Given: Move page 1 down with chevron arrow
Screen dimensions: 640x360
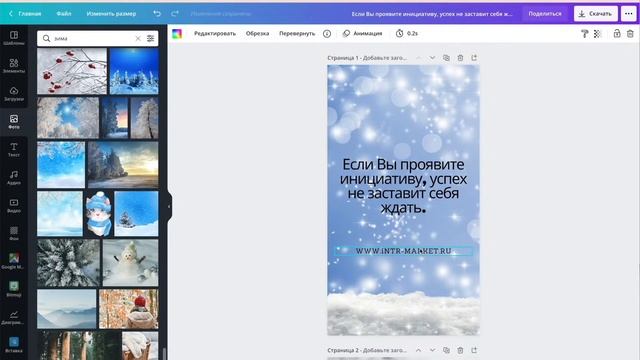Looking at the screenshot, I should (432, 58).
